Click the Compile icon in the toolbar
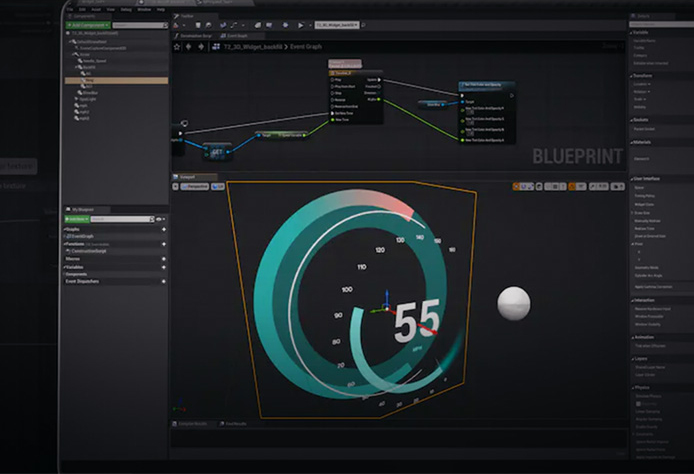 click(x=182, y=25)
